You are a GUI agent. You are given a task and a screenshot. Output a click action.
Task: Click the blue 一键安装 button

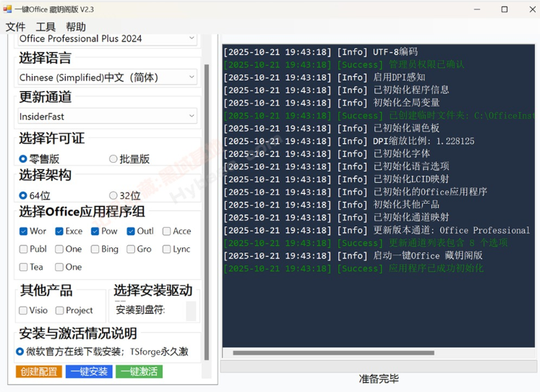point(89,371)
